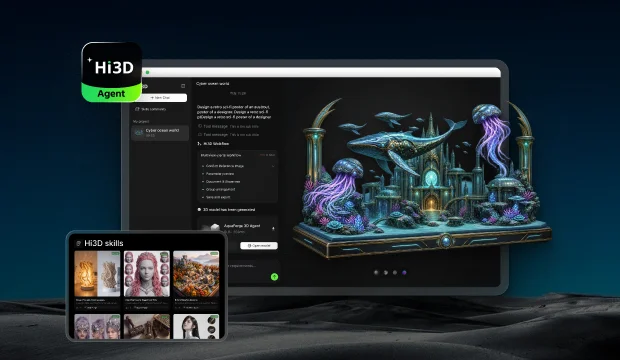Expand the last workflow step item
This screenshot has height=360, width=620.
(216, 197)
